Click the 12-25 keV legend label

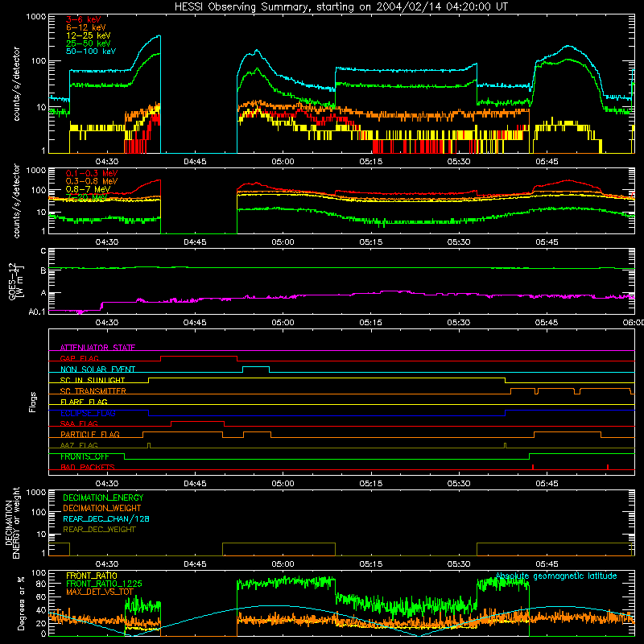tap(89, 35)
